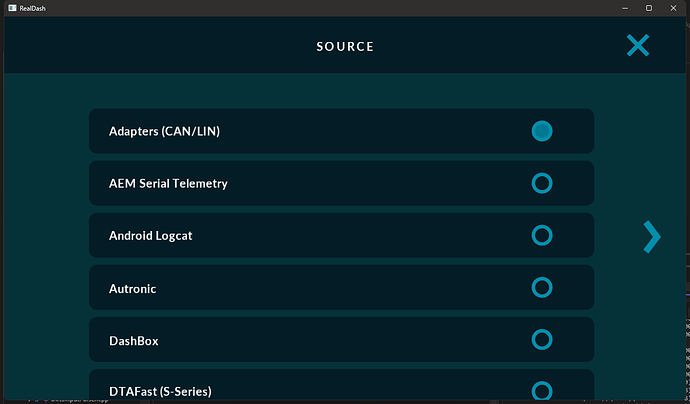Pick the Android Logcat radio button
Viewport: 690px width, 404px height.
[542, 235]
